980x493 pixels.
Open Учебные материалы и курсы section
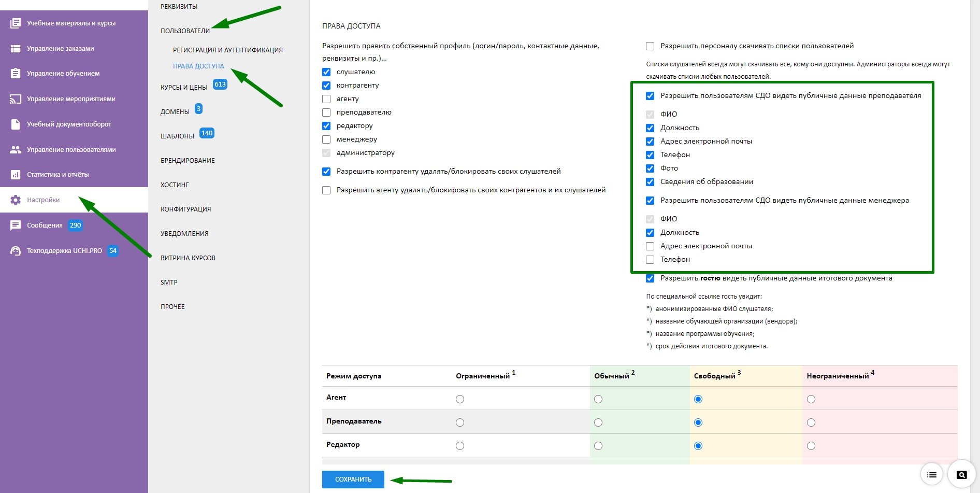click(71, 23)
